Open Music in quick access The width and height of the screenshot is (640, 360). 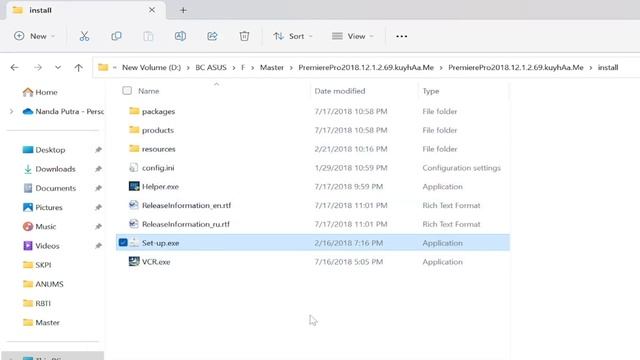40,227
